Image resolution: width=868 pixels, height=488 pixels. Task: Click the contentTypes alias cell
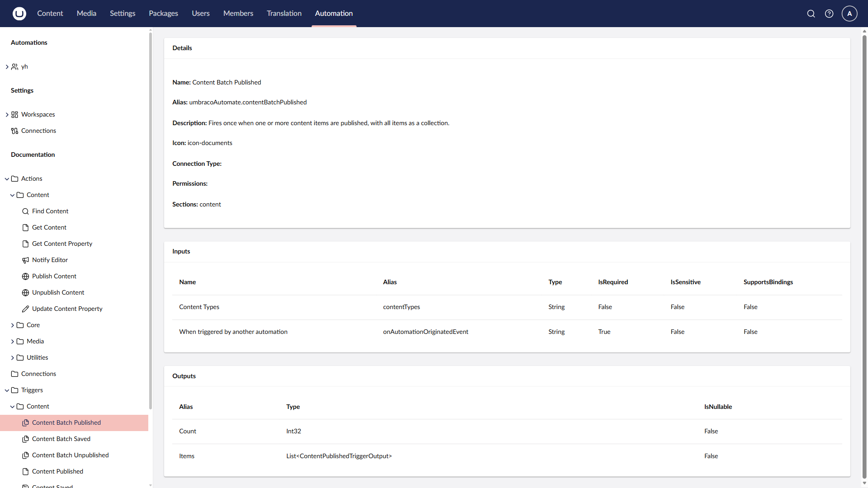click(x=401, y=307)
